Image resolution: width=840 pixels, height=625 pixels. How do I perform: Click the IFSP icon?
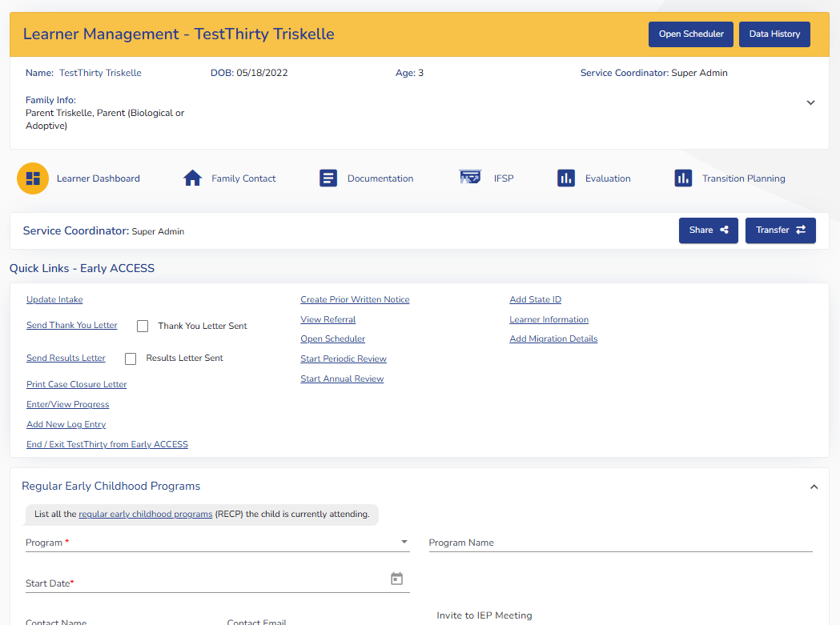(x=469, y=178)
